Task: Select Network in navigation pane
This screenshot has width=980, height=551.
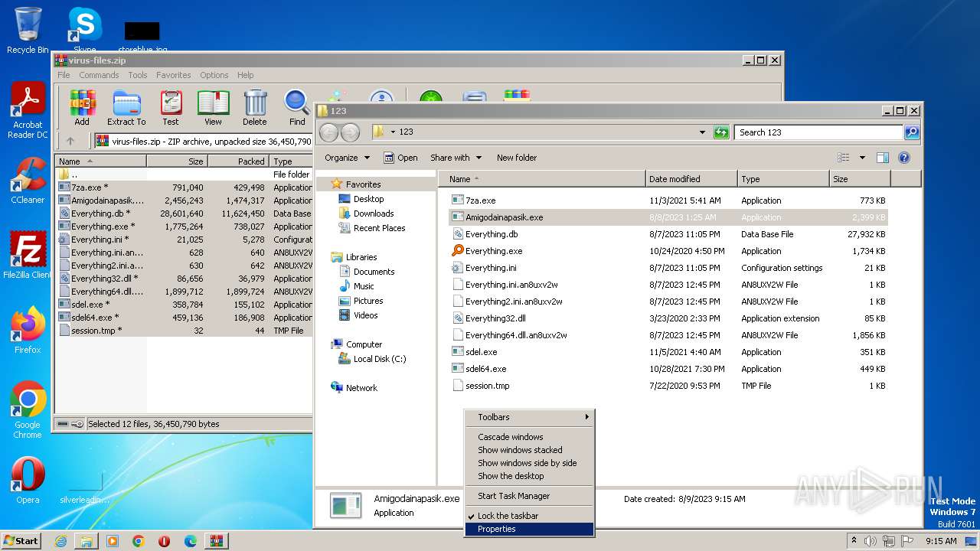Action: (354, 388)
